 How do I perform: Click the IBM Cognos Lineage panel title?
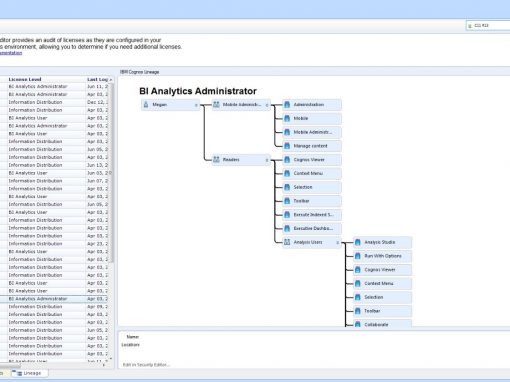139,72
